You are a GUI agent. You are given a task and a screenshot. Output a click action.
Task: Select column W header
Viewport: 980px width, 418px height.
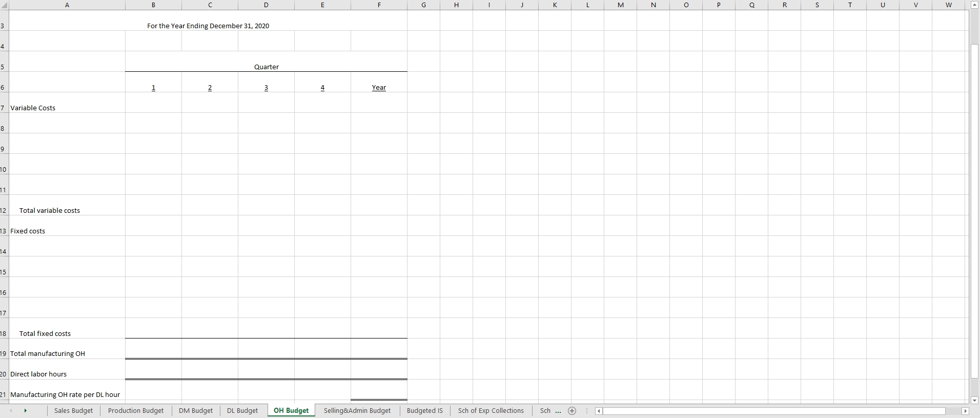(x=948, y=5)
